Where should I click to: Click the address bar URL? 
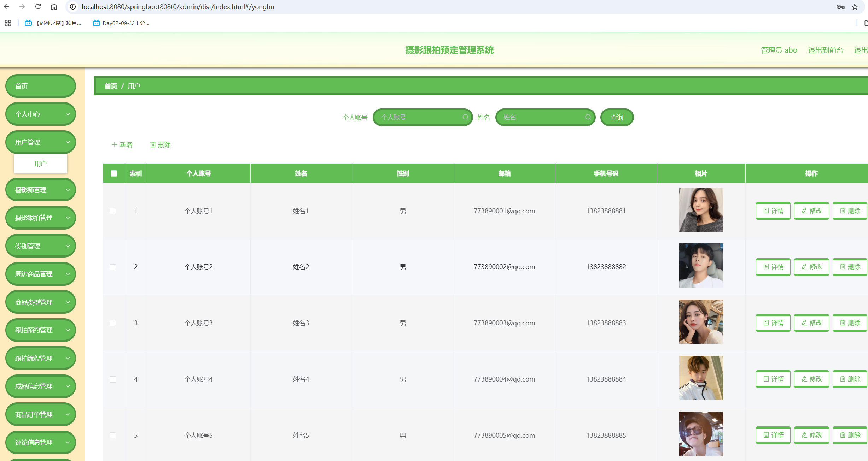[178, 7]
